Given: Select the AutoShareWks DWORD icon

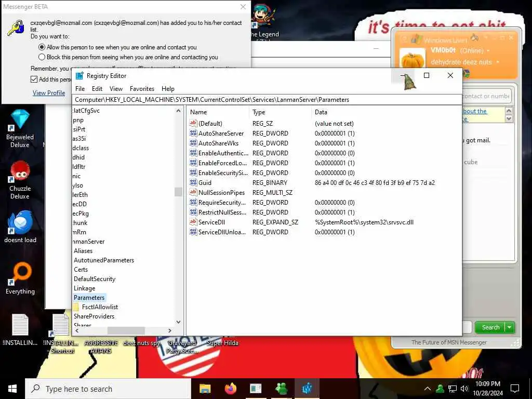Looking at the screenshot, I should [x=193, y=143].
